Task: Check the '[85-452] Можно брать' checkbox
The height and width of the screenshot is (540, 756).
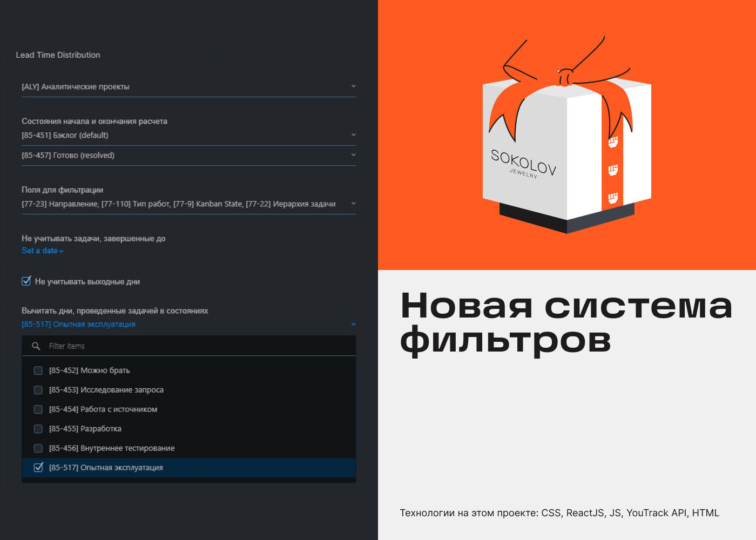Action: (x=38, y=370)
